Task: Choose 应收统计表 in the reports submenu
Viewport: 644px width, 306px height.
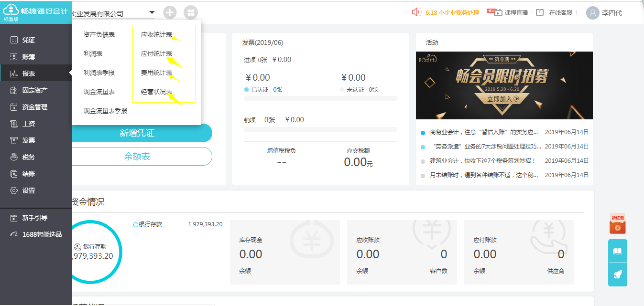Action: [x=156, y=35]
